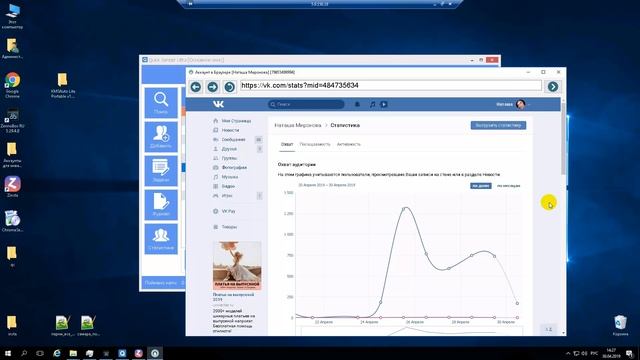Click the Фотографии camera icon

click(x=216, y=167)
